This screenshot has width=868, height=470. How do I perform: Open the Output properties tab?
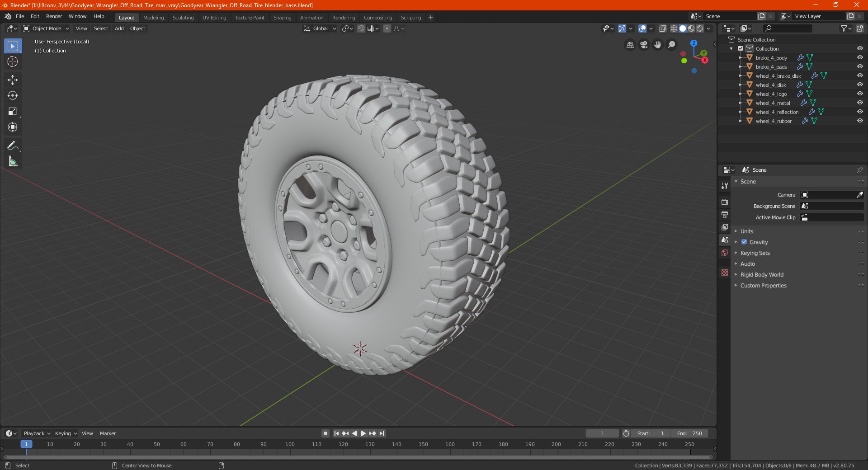(725, 214)
